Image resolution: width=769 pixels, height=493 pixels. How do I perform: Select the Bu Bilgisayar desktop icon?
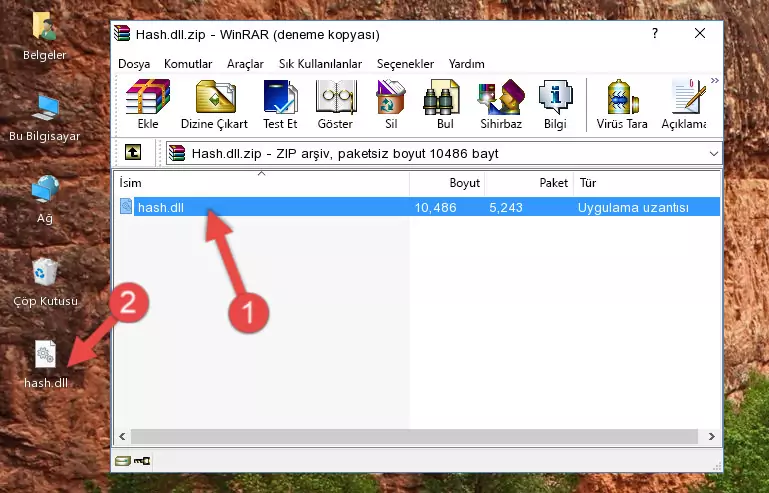(x=45, y=119)
